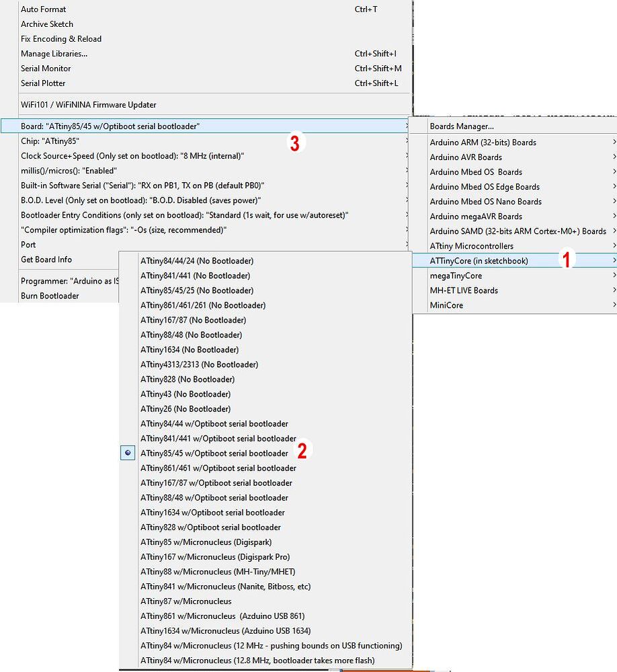Screen dimensions: 617x672
Task: Open the Port submenu
Action: click(28, 244)
